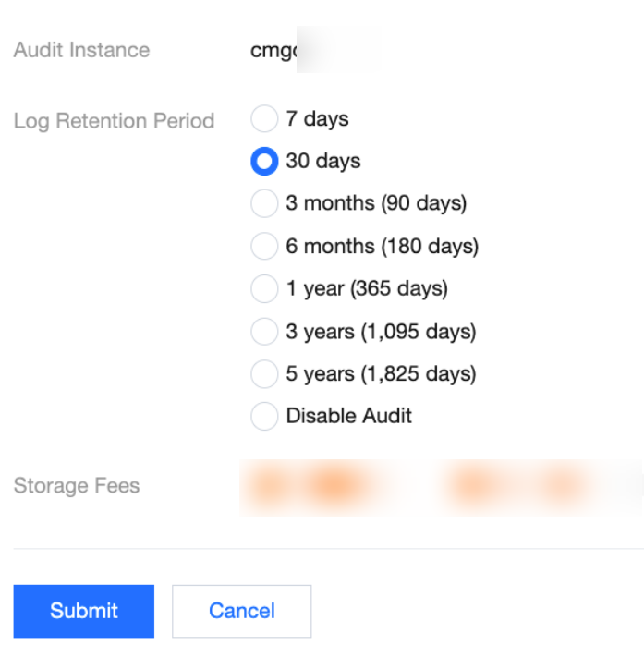Select the 1 year (365 days) radio button

point(264,289)
